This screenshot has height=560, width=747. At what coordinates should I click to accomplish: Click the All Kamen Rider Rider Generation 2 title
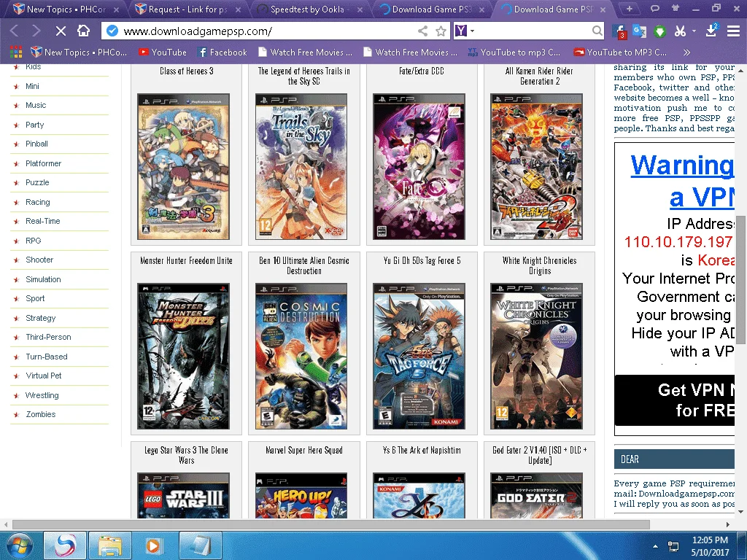pyautogui.click(x=539, y=76)
